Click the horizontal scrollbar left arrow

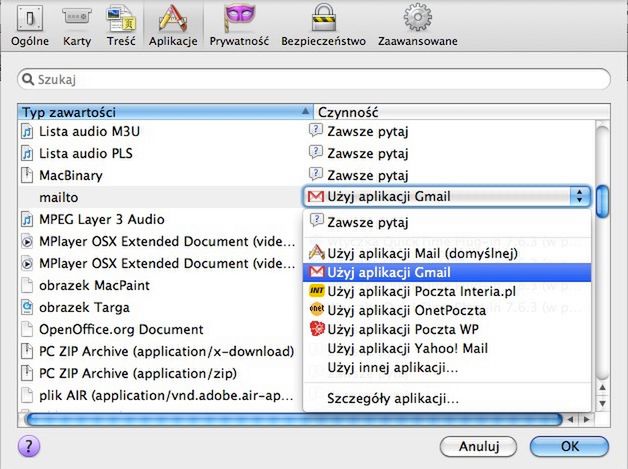(x=571, y=420)
